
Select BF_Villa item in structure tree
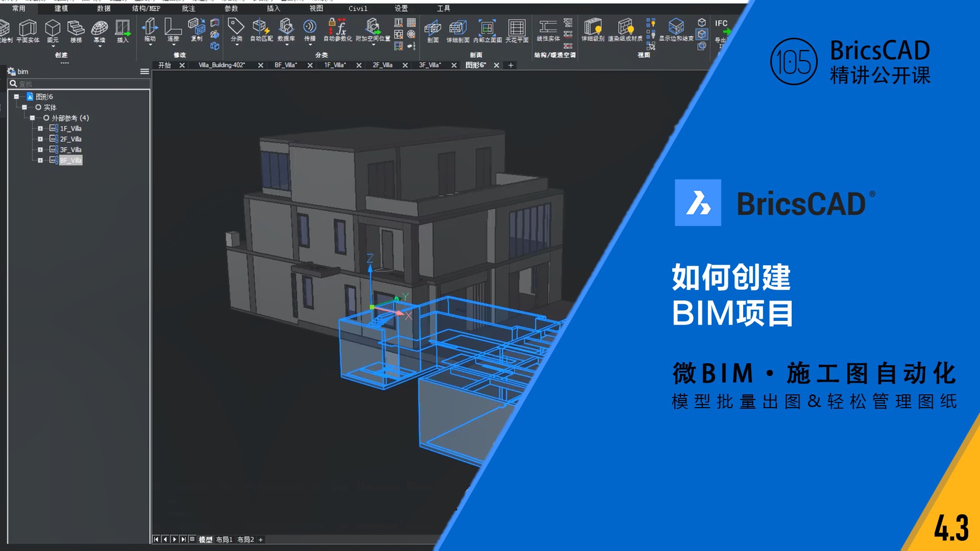pos(70,160)
